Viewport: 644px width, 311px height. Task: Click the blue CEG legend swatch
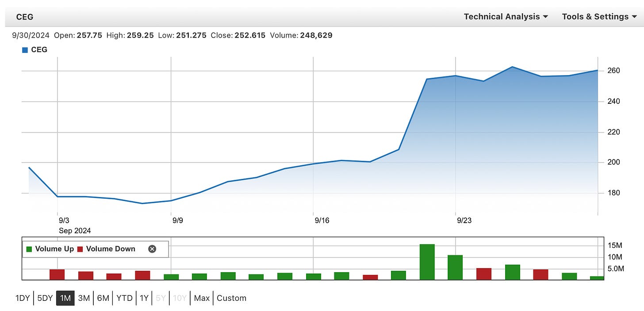[25, 50]
